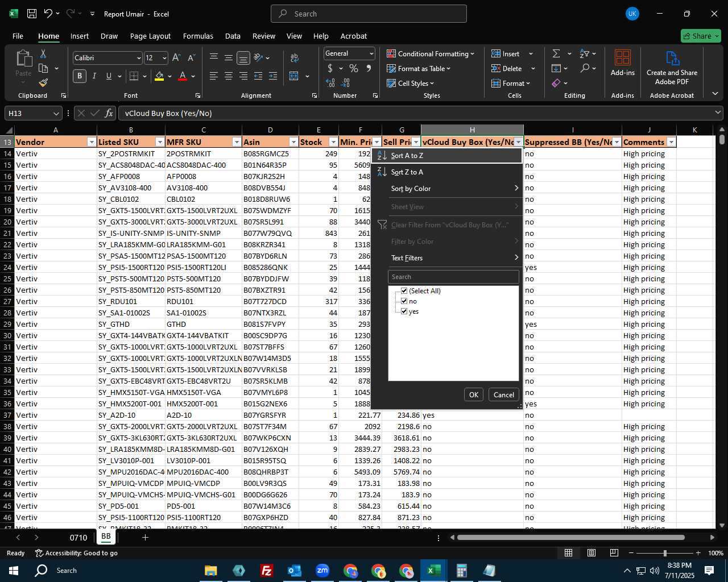Open the Vendor column filter dropdown

pyautogui.click(x=92, y=142)
